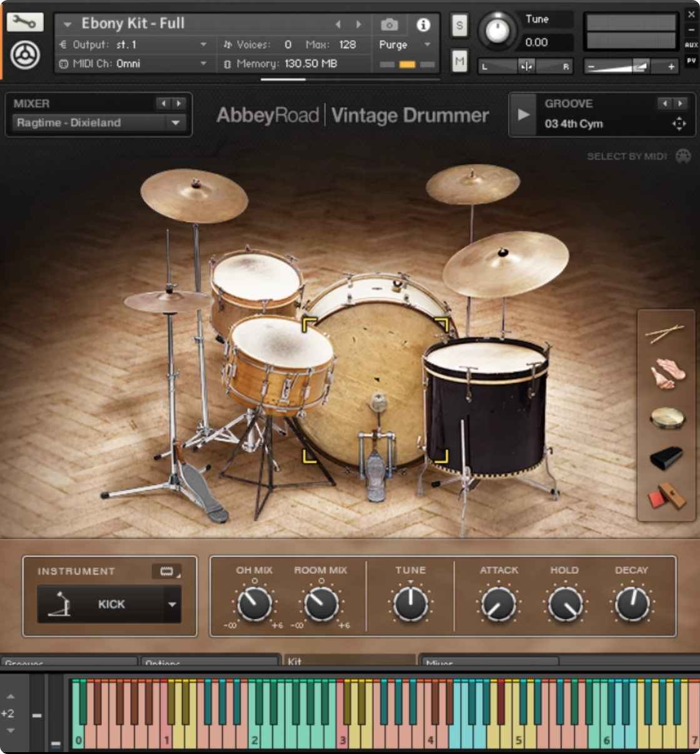Open instrument edit mode with wrench icon
This screenshot has height=754, width=700.
[x=24, y=23]
